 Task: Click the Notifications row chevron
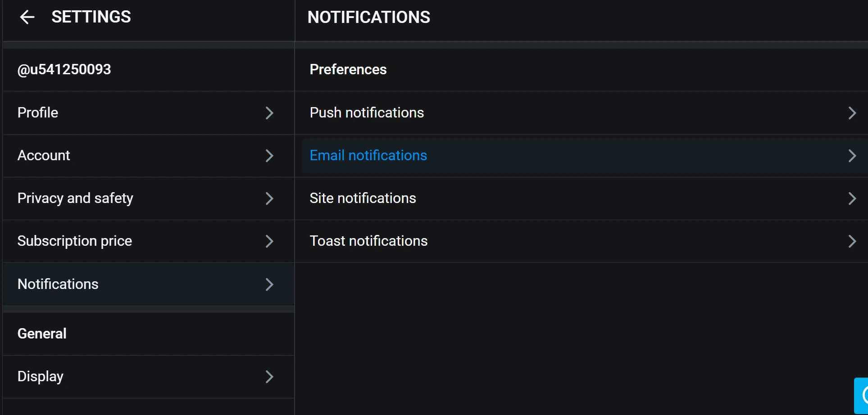click(269, 284)
